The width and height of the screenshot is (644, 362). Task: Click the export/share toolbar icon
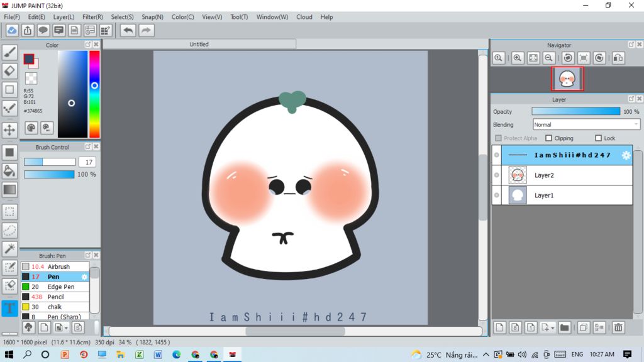pyautogui.click(x=28, y=30)
